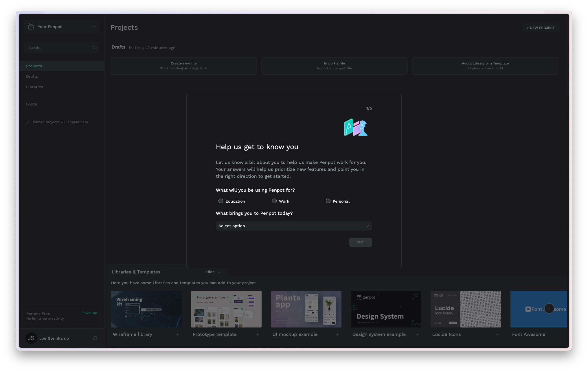Expand the Your Penpot team dropdown
The width and height of the screenshot is (588, 372).
click(93, 27)
